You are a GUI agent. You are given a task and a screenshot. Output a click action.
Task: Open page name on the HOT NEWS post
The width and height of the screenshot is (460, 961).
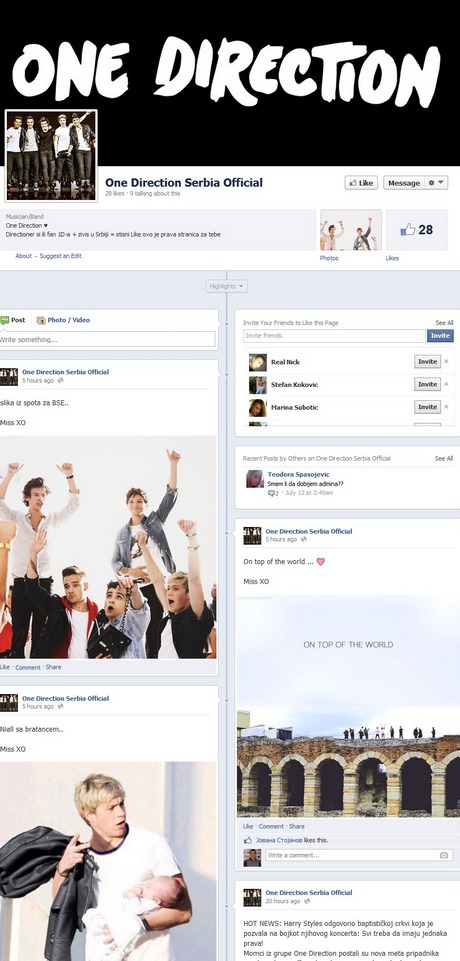[309, 893]
